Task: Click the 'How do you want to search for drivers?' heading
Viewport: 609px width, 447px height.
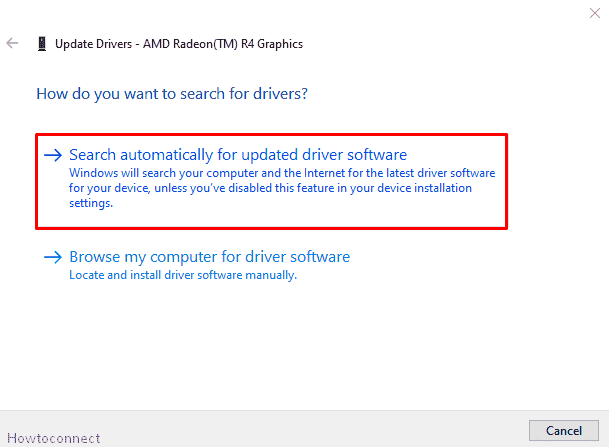Action: (x=172, y=94)
